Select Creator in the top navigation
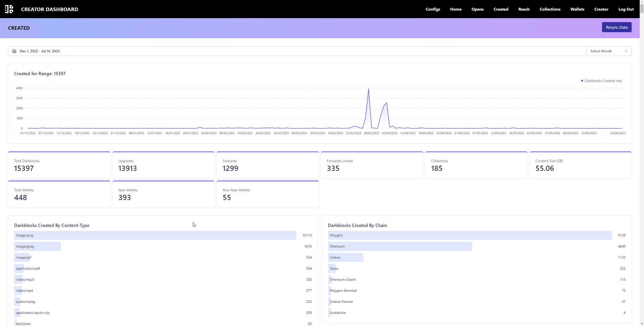Screen dimensions: 644x326 pos(601,9)
